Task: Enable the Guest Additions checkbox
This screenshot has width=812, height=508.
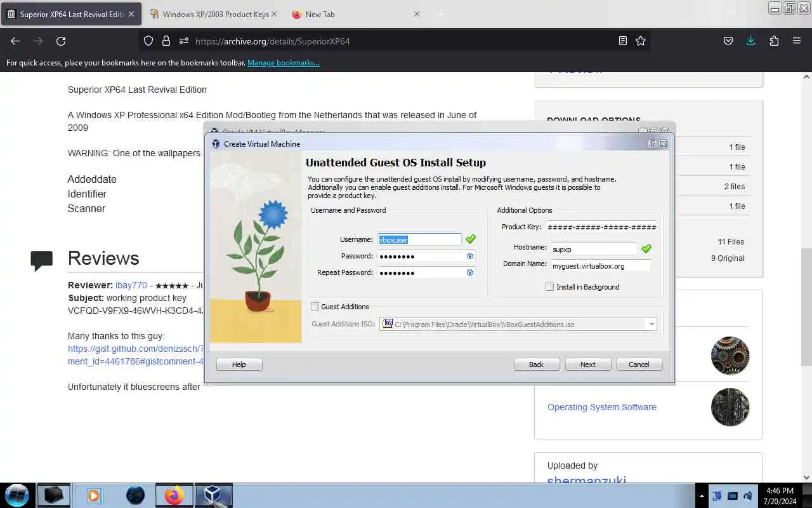Action: click(x=315, y=307)
